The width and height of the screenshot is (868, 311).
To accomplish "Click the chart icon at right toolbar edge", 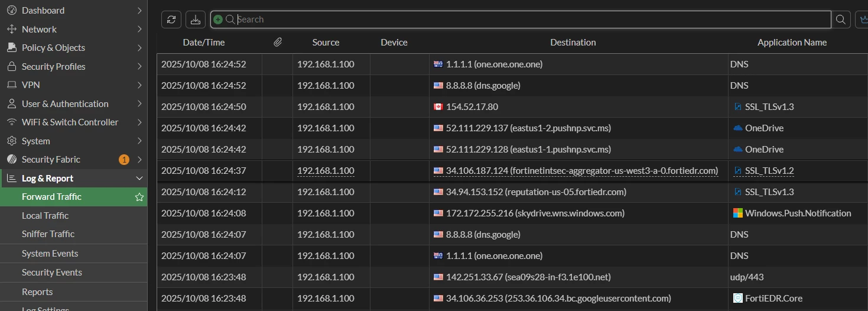I will tap(862, 20).
